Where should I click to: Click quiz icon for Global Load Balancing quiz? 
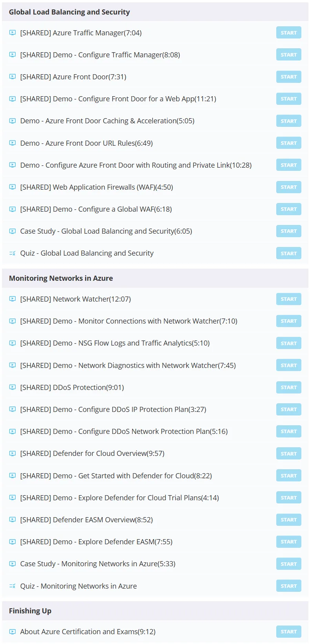pos(13,253)
